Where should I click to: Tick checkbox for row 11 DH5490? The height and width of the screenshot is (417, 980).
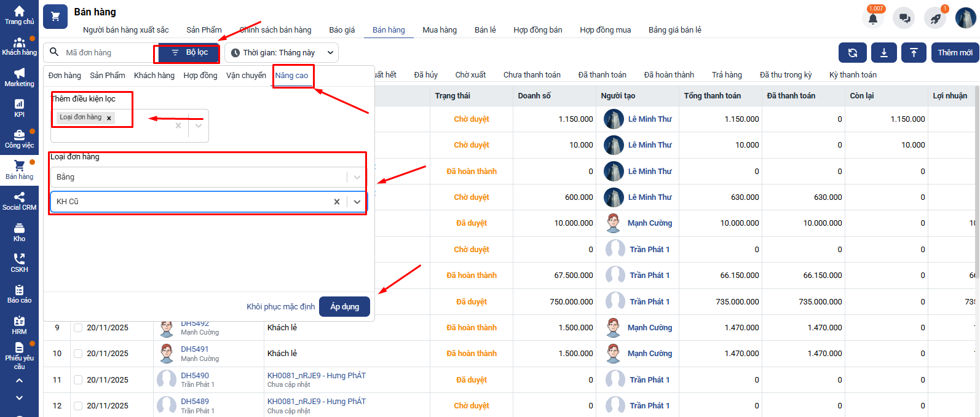(x=78, y=380)
